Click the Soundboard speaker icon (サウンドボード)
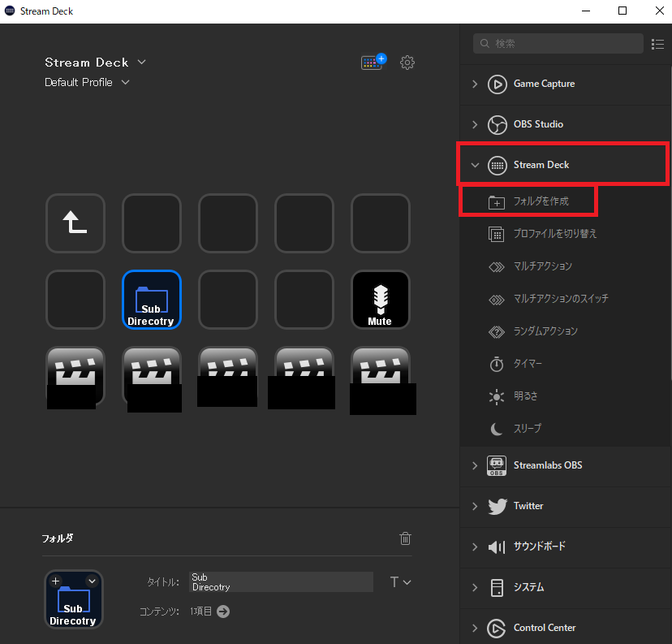The height and width of the screenshot is (644, 672). point(497,547)
